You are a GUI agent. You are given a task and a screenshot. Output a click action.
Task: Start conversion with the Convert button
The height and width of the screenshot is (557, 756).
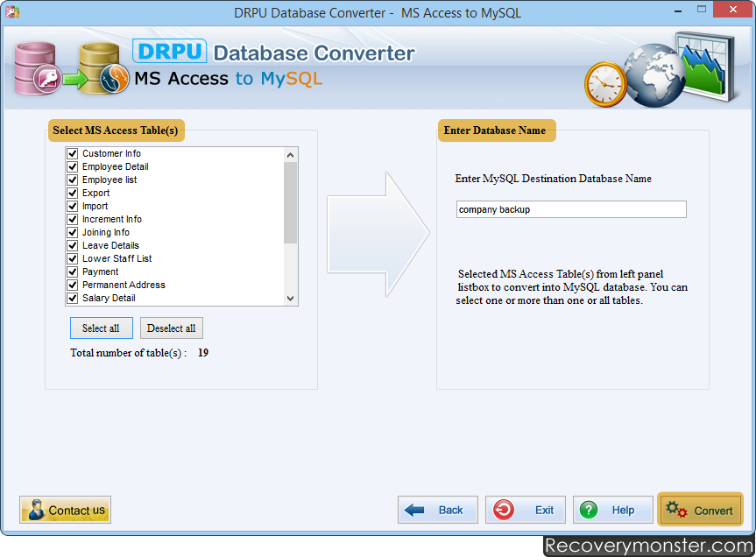[700, 510]
